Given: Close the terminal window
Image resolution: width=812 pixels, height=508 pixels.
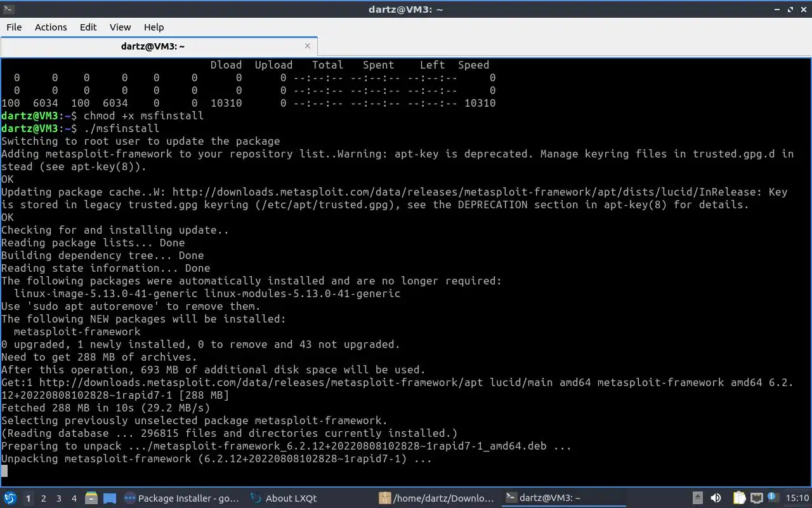Looking at the screenshot, I should coord(804,9).
